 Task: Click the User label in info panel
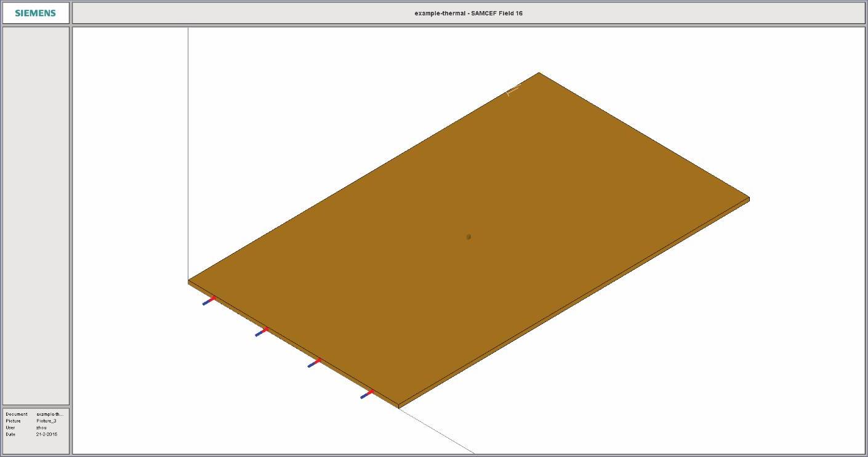pos(10,427)
